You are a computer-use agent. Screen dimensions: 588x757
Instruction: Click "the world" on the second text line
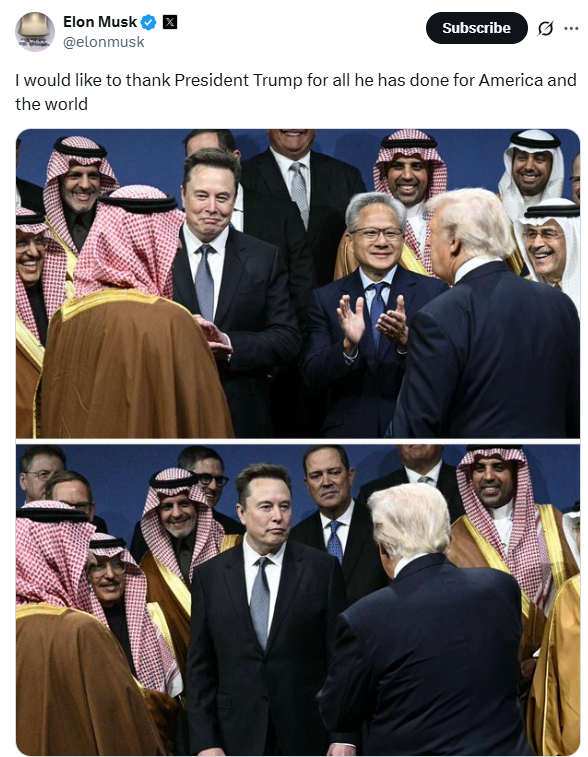point(51,104)
